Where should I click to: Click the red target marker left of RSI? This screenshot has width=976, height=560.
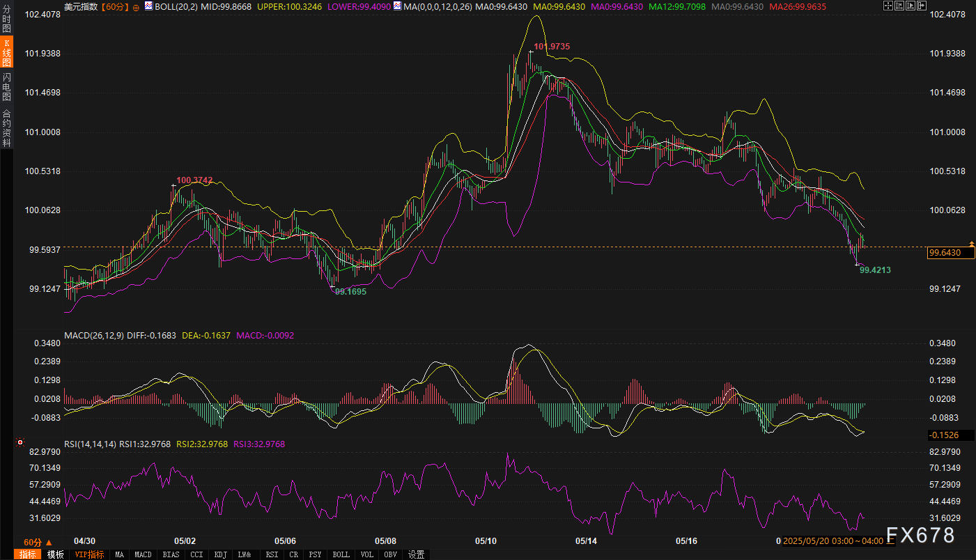tap(20, 442)
